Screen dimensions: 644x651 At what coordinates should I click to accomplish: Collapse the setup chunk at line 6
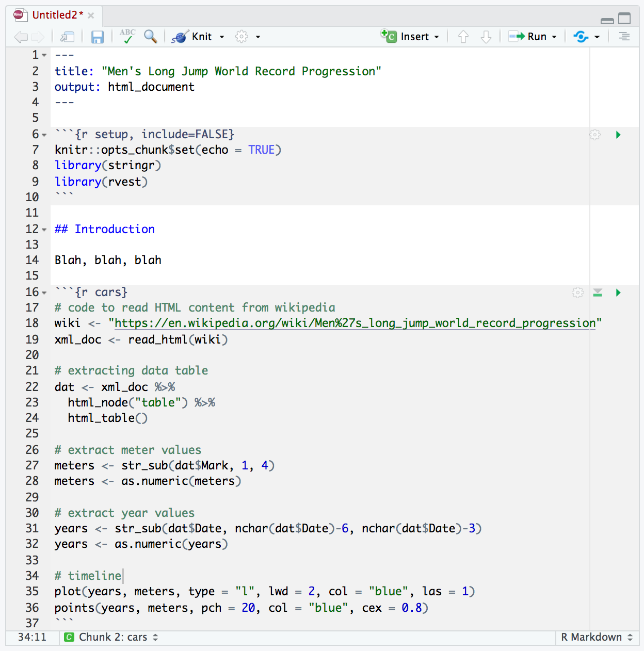[44, 135]
